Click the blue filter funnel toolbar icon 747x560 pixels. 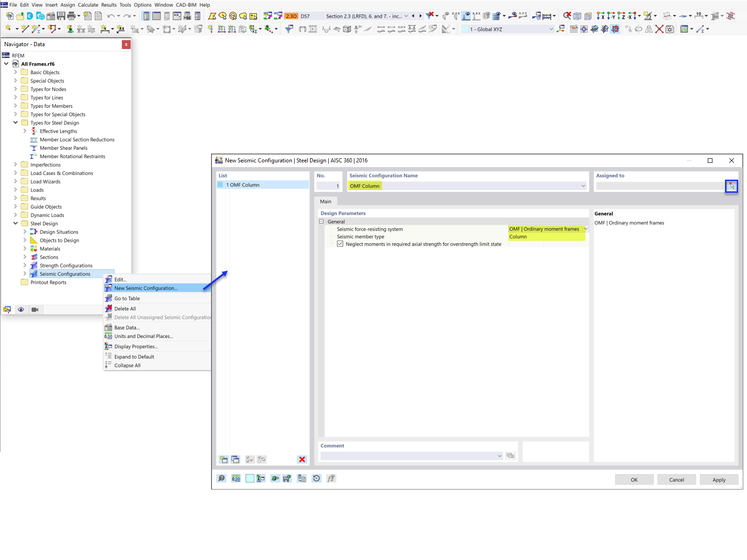[289, 29]
